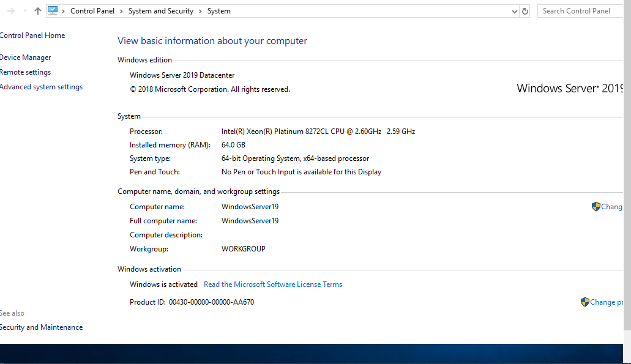The image size is (631, 364).
Task: Expand the address bar history dropdown
Action: pos(514,11)
